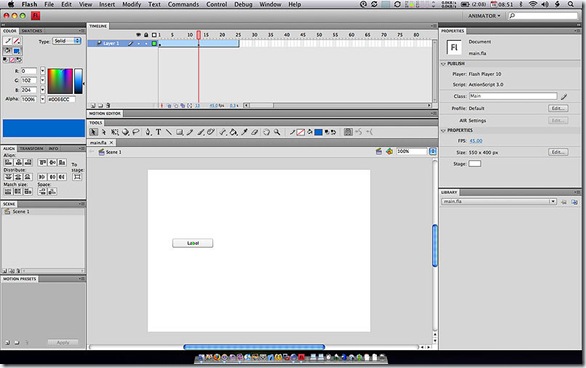Select the Lasso tool
Viewport: 586px width, 368px height.
click(x=136, y=132)
